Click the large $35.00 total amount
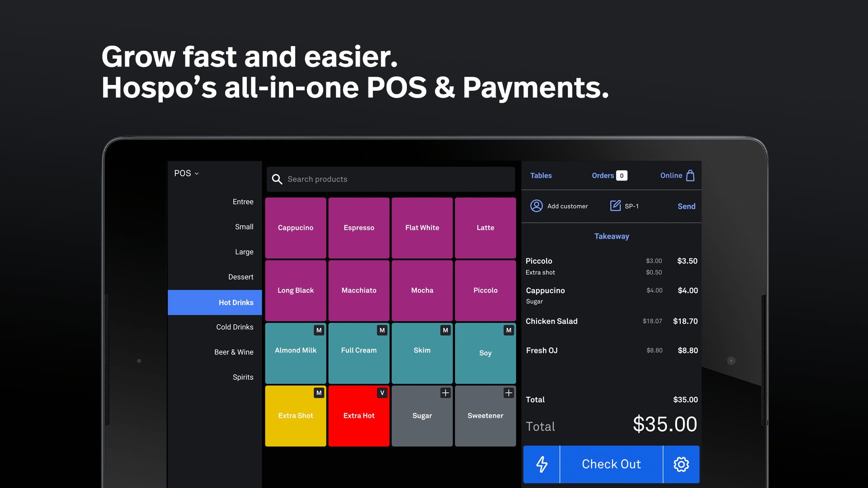The width and height of the screenshot is (868, 488). click(x=665, y=424)
